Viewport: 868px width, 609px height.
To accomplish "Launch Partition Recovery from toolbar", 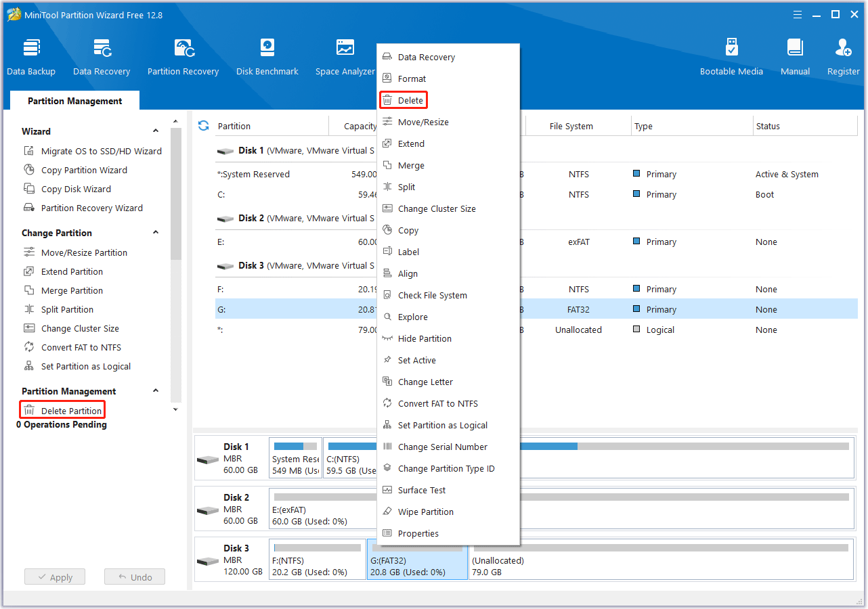I will tap(183, 58).
